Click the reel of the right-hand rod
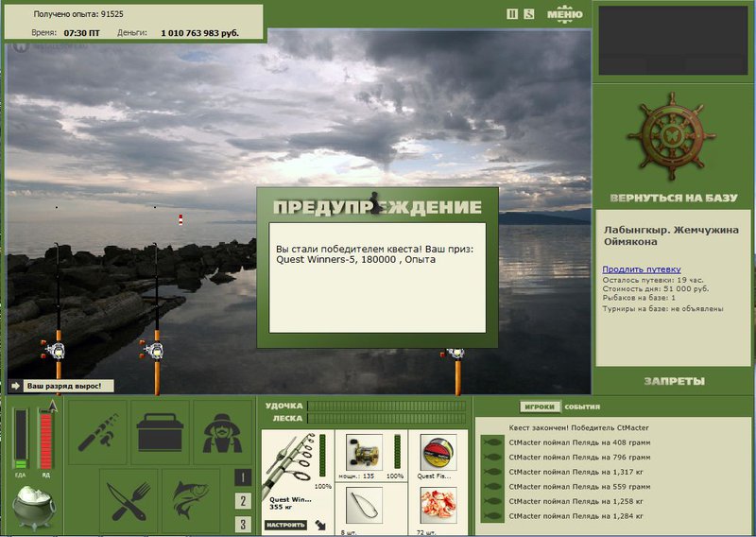The width and height of the screenshot is (756, 537). (x=453, y=354)
